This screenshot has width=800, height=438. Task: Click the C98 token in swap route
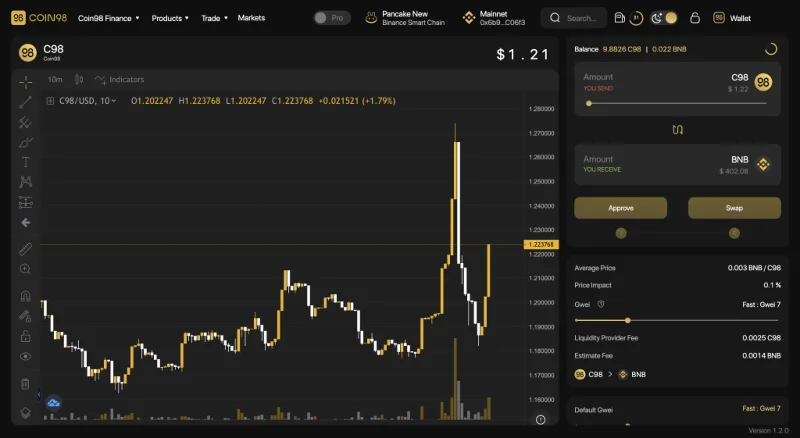[589, 374]
